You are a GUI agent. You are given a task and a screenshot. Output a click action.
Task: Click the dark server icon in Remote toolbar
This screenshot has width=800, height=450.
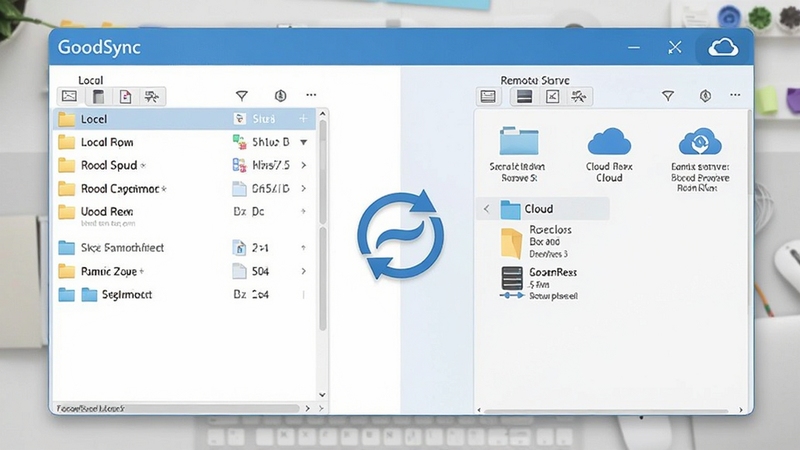pos(524,96)
